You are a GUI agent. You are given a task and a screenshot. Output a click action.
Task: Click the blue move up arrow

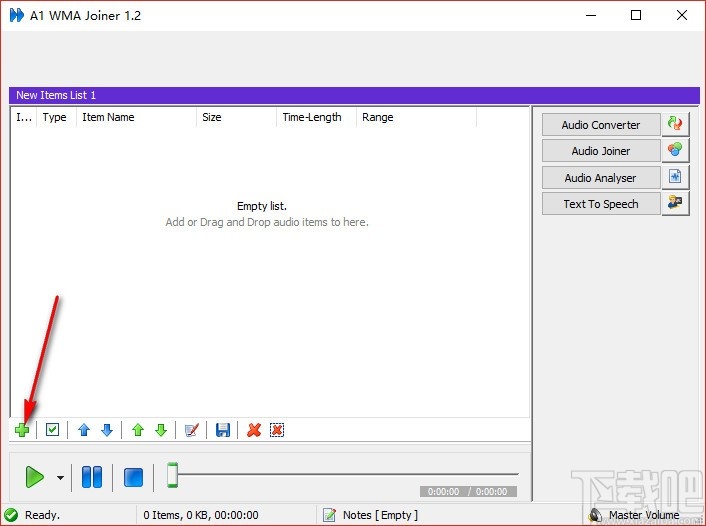point(84,430)
